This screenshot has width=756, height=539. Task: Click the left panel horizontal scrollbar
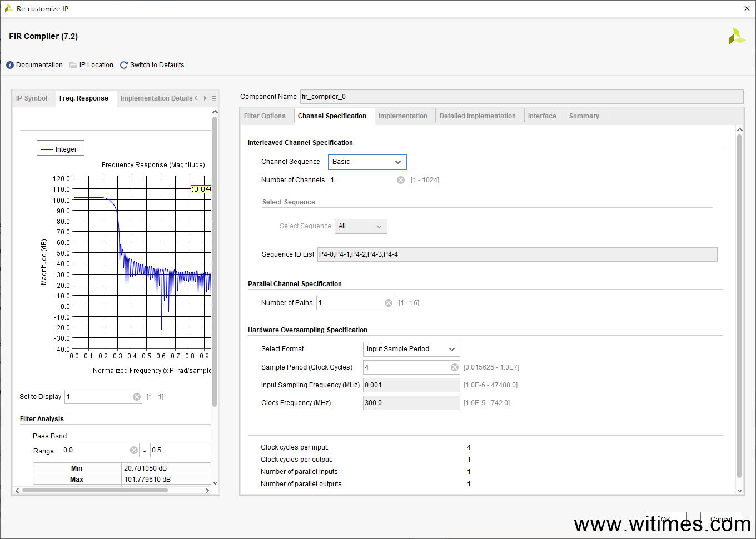[x=94, y=490]
